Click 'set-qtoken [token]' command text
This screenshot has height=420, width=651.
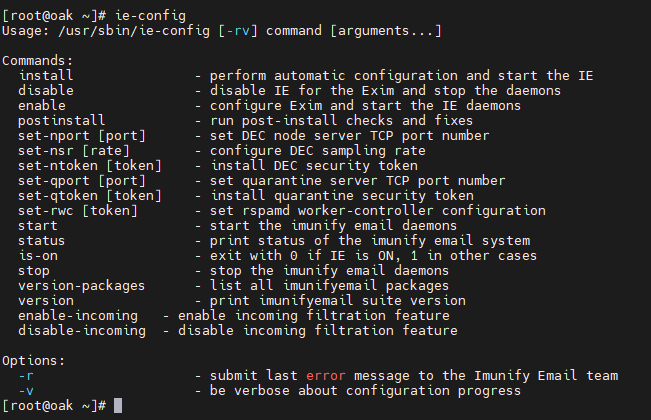(90, 195)
